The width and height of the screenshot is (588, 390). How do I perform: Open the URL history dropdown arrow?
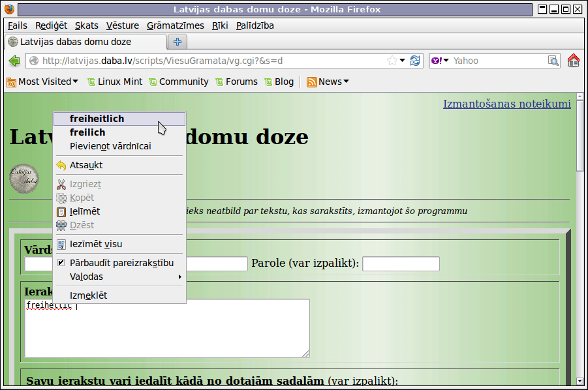tap(403, 60)
